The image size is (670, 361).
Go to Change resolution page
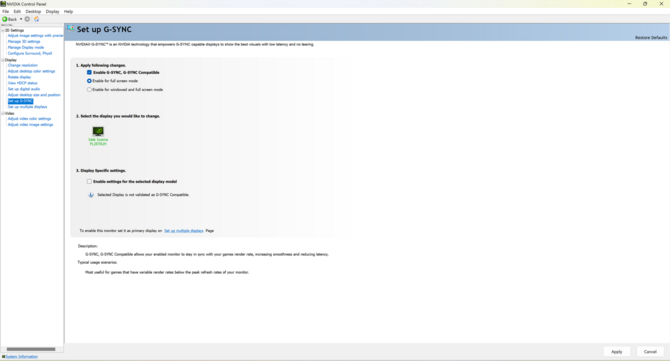[x=23, y=65]
